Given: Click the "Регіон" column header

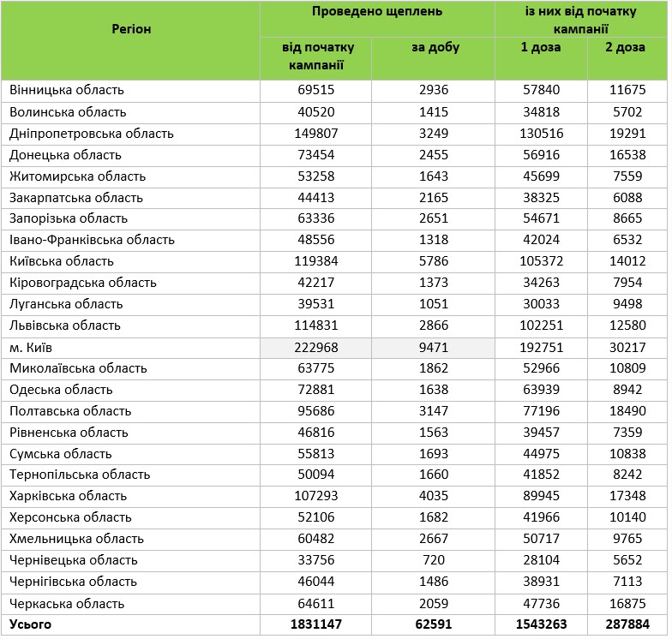Looking at the screenshot, I should coord(131,29).
